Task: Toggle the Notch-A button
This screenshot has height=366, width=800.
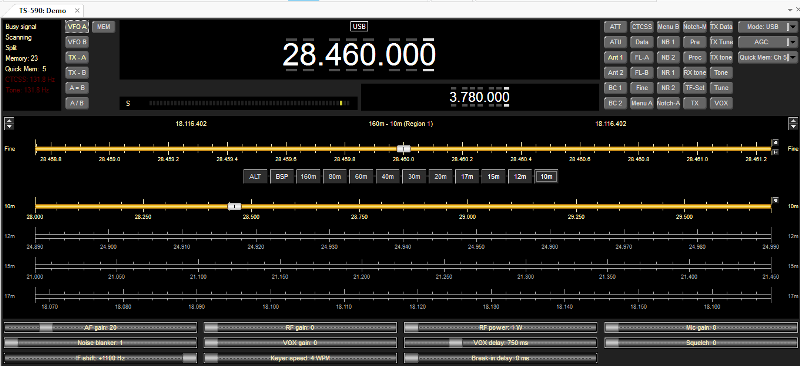Action: click(x=668, y=103)
